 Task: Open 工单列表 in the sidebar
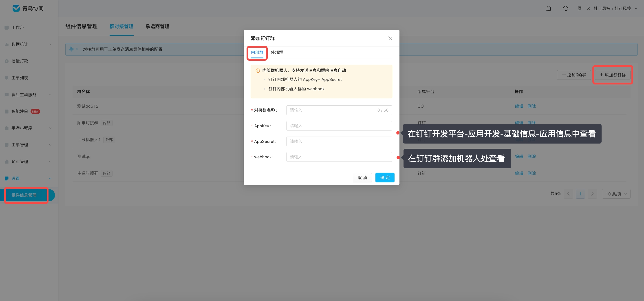click(x=20, y=78)
